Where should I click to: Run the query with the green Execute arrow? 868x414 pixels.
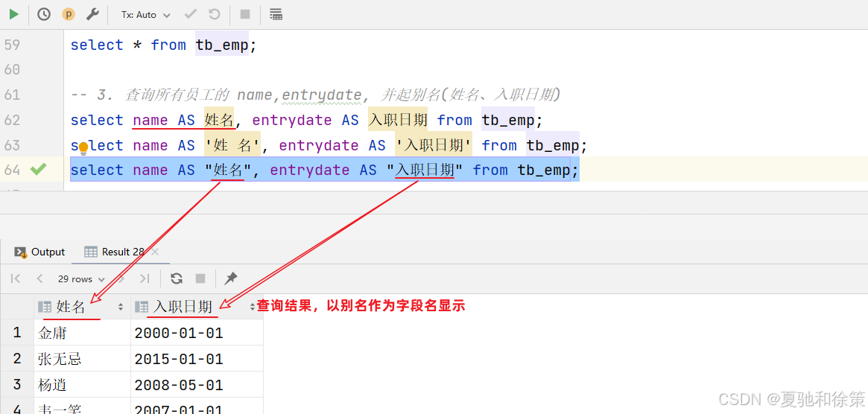pos(14,14)
